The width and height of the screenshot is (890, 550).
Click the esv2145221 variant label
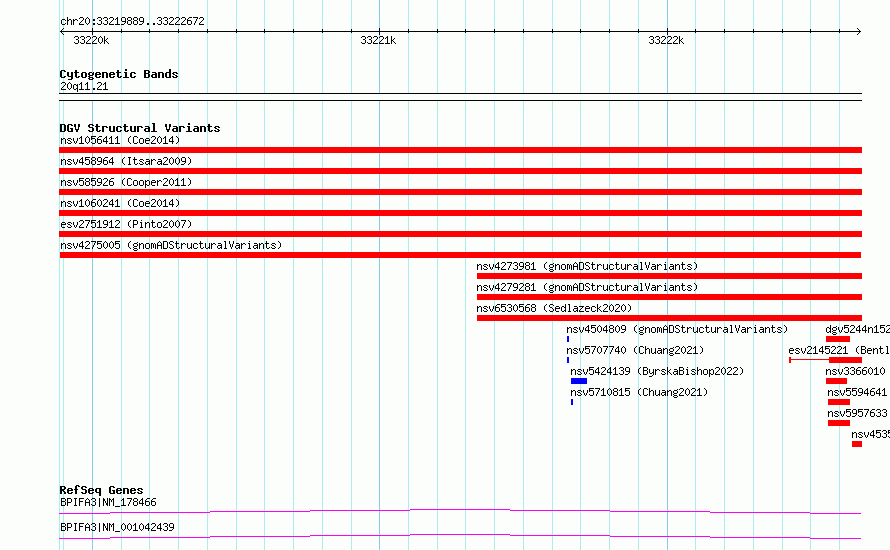[839, 350]
